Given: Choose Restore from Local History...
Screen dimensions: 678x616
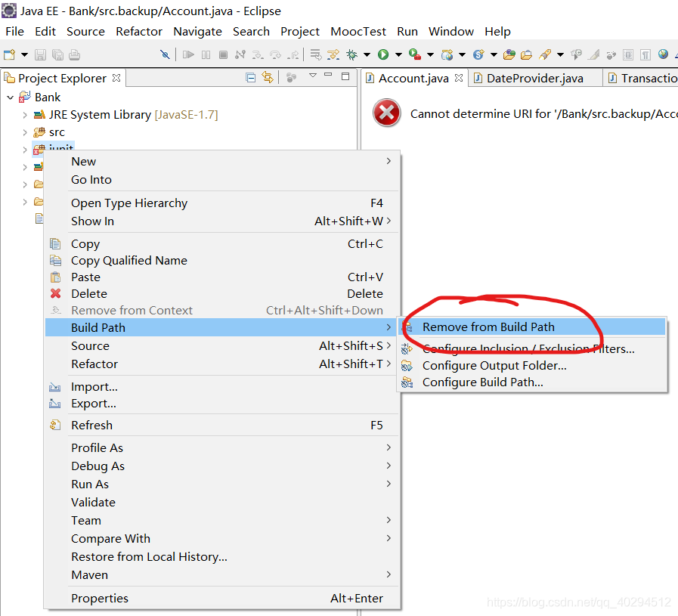Looking at the screenshot, I should tap(223, 557).
